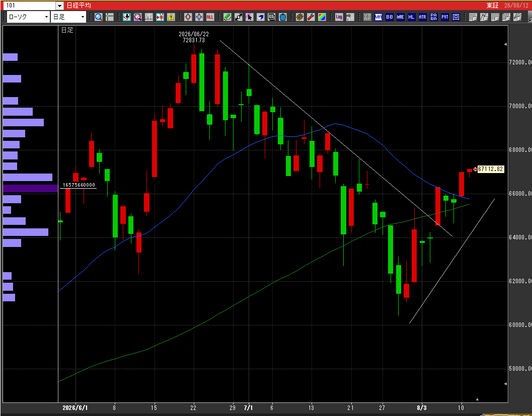This screenshot has height=416, width=532.
Task: Click the red ALL icon
Action: [210, 17]
